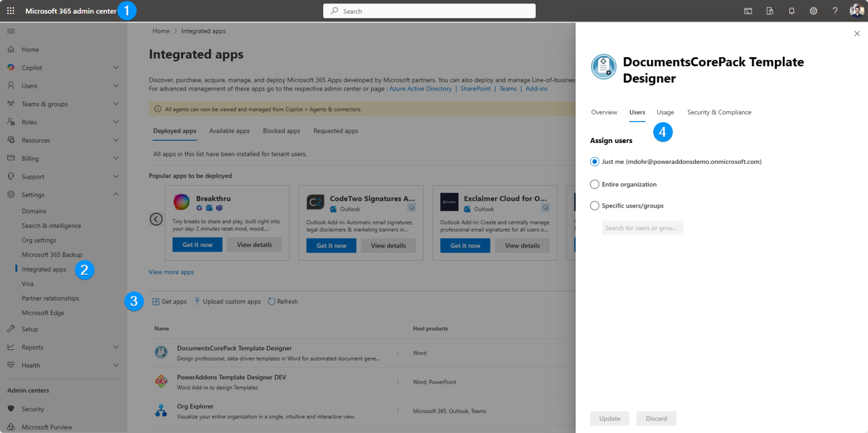
Task: Refresh the deployed apps list
Action: pos(283,301)
